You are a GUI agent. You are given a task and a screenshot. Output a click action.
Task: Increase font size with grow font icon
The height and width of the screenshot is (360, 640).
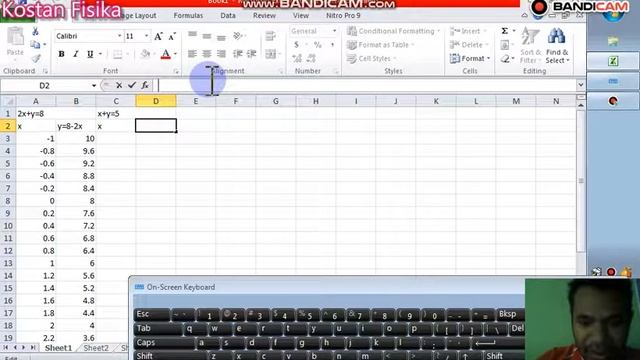[x=158, y=37]
